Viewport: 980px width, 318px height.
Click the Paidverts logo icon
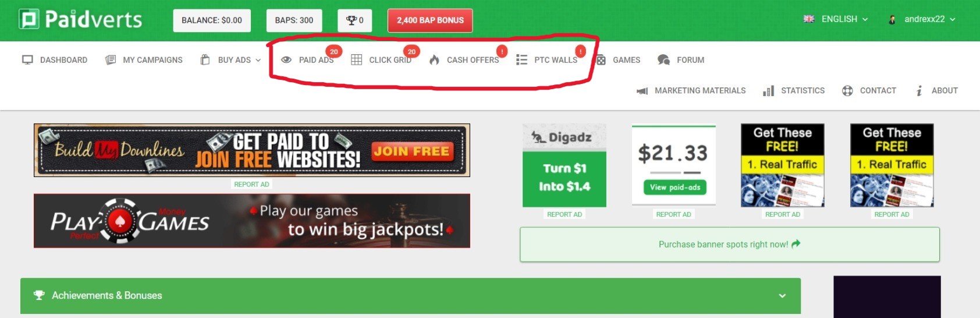(x=29, y=19)
